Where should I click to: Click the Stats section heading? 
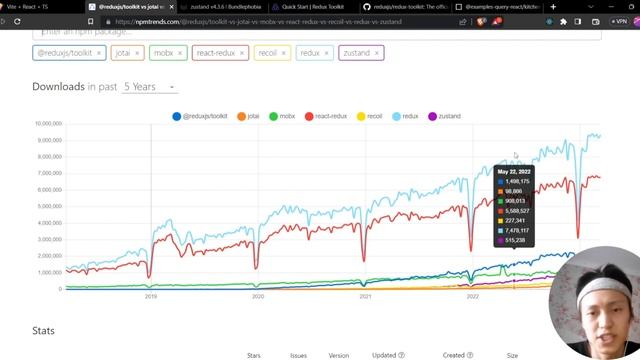point(43,331)
